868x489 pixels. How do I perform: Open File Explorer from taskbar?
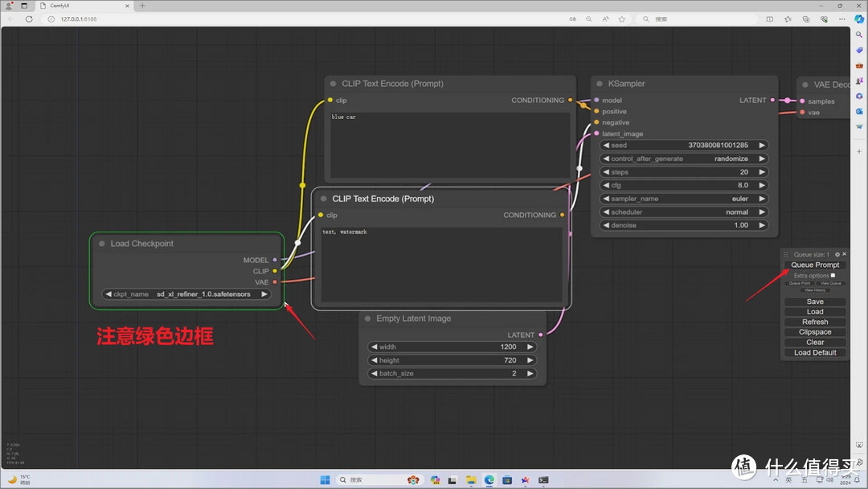(x=471, y=480)
